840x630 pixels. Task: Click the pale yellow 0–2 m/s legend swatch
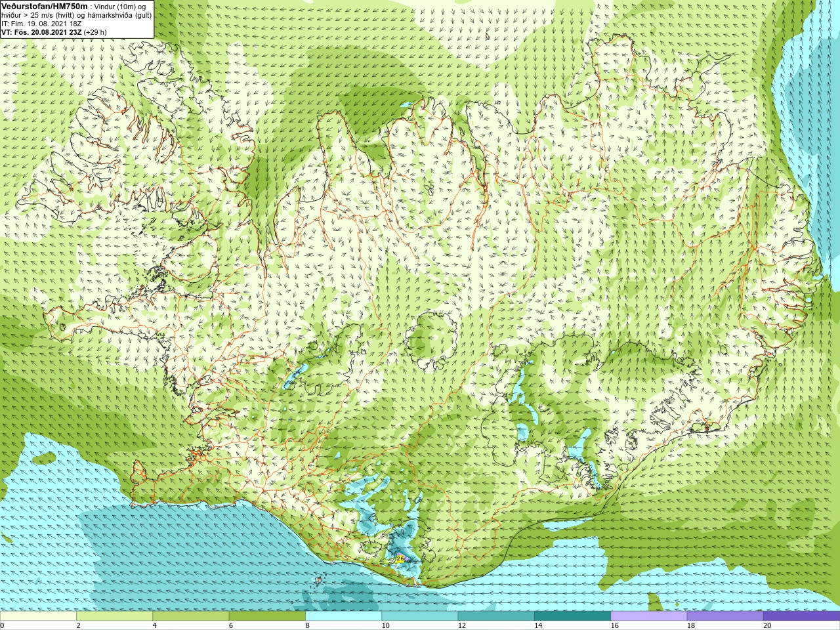[38, 616]
